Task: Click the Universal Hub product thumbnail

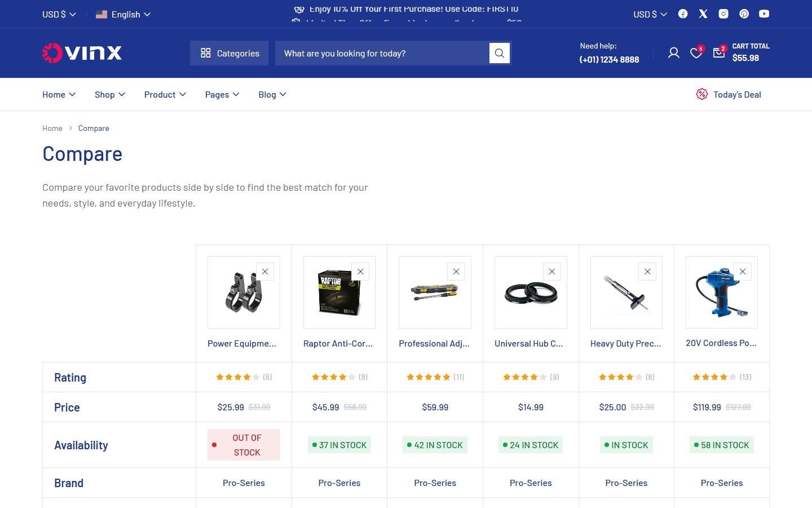Action: (531, 292)
